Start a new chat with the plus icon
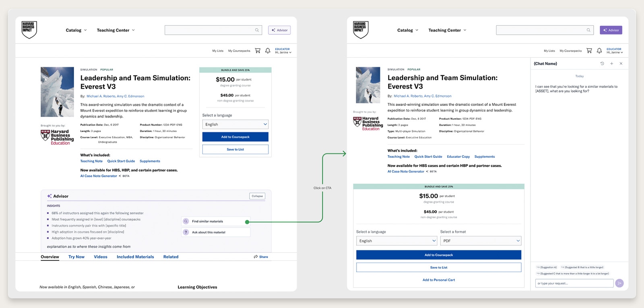Viewport: 644px width, 308px height. coord(612,64)
